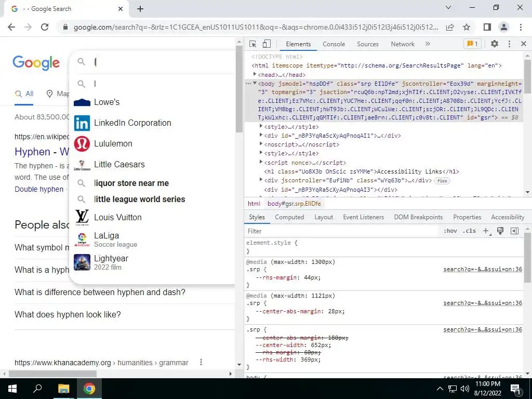532x399 pixels.
Task: Switch to the Console tab
Action: point(334,44)
